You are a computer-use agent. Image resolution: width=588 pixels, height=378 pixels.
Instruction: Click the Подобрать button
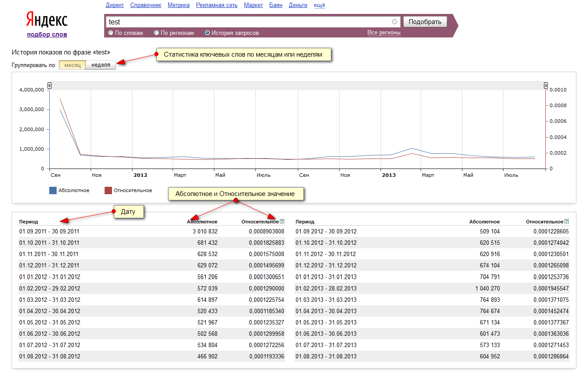425,22
